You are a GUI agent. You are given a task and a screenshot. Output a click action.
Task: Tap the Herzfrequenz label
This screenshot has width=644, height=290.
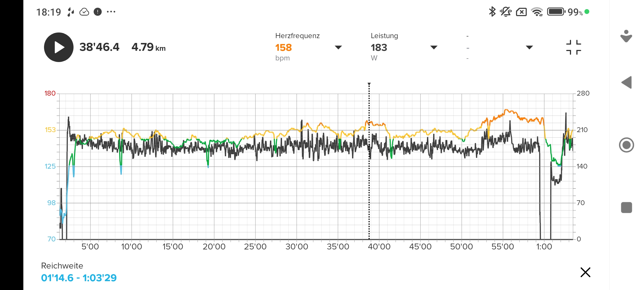pyautogui.click(x=297, y=36)
